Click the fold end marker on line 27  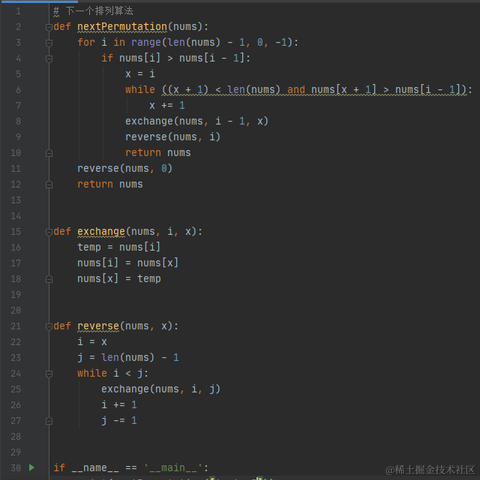[x=49, y=421]
